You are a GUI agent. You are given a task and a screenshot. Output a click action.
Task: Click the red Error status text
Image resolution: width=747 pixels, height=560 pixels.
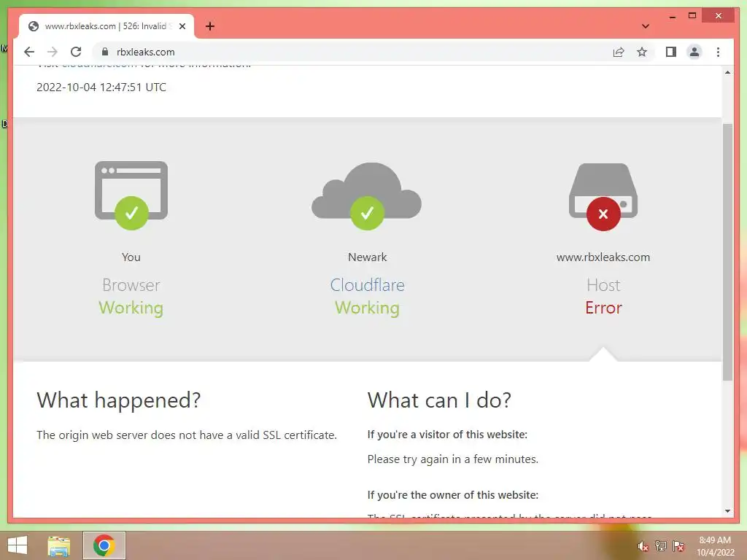tap(603, 308)
